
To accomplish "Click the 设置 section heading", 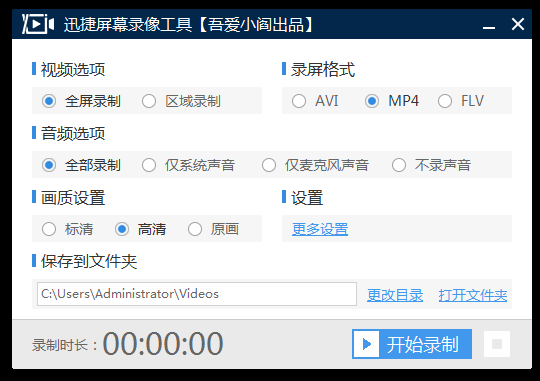I will (307, 197).
